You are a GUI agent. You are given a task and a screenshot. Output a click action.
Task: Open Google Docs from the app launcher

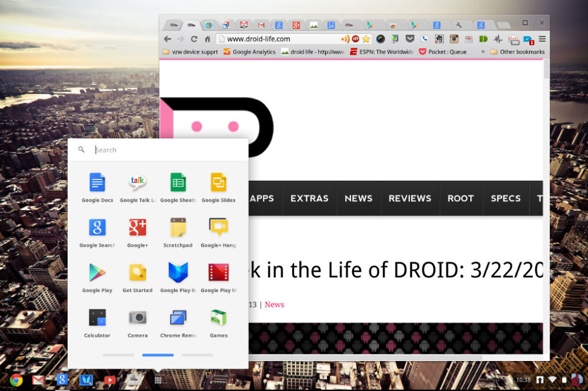click(97, 183)
